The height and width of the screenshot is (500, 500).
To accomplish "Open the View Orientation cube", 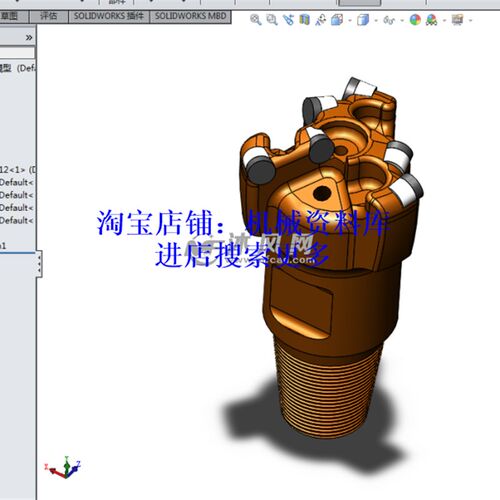I will point(337,20).
